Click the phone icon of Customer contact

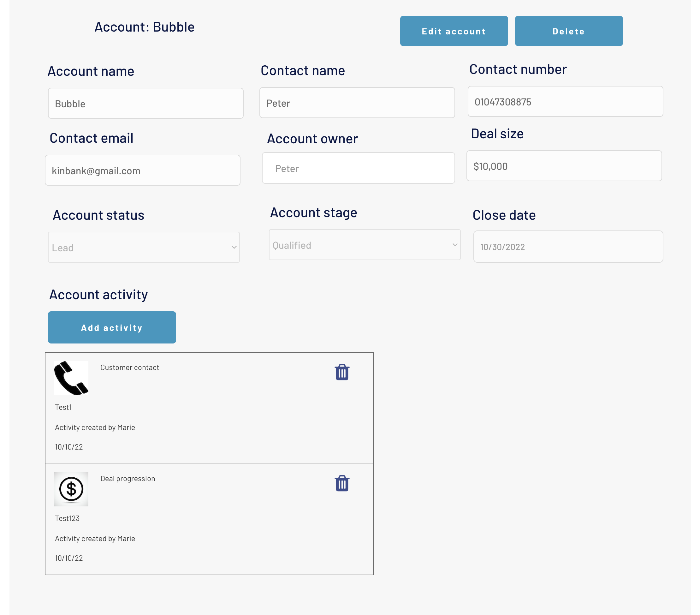(71, 378)
